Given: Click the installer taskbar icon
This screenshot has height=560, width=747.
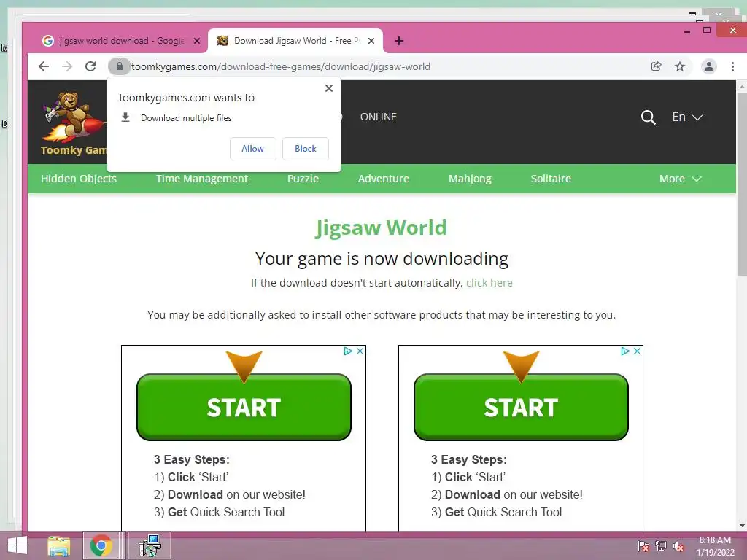Looking at the screenshot, I should pyautogui.click(x=150, y=545).
